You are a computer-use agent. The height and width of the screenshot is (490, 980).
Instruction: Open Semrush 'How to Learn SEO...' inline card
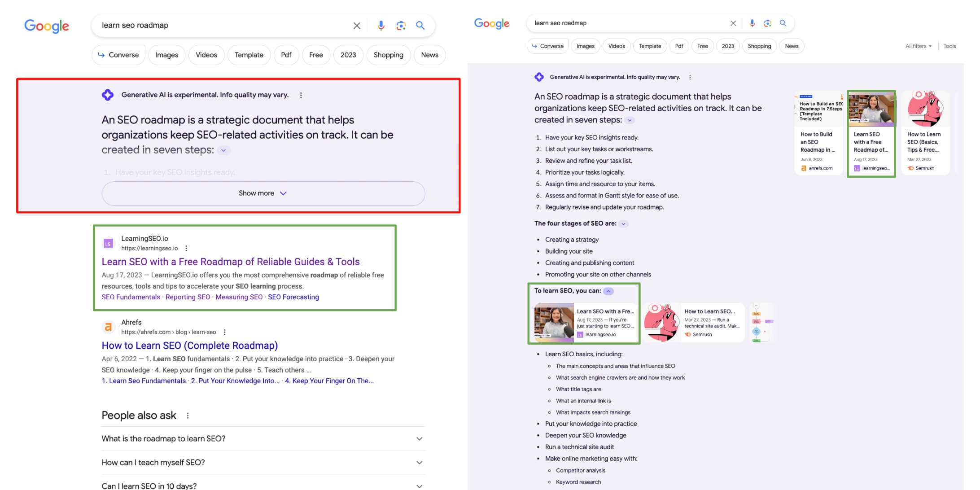pos(693,323)
